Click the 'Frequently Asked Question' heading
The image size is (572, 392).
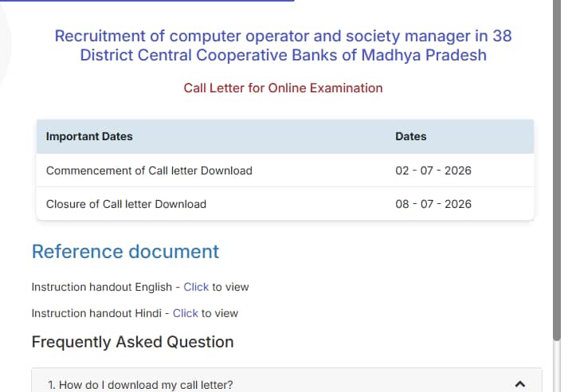tap(133, 342)
